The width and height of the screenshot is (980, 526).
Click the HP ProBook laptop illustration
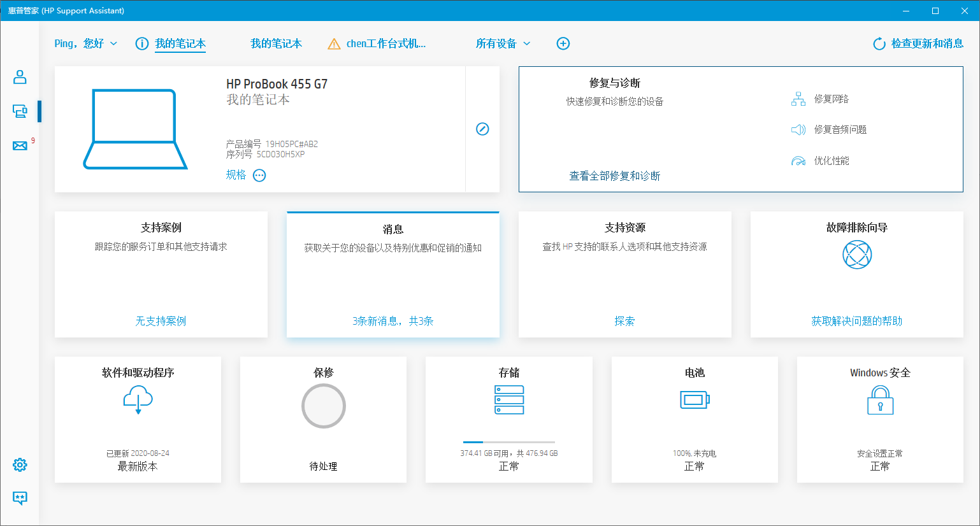pos(135,129)
